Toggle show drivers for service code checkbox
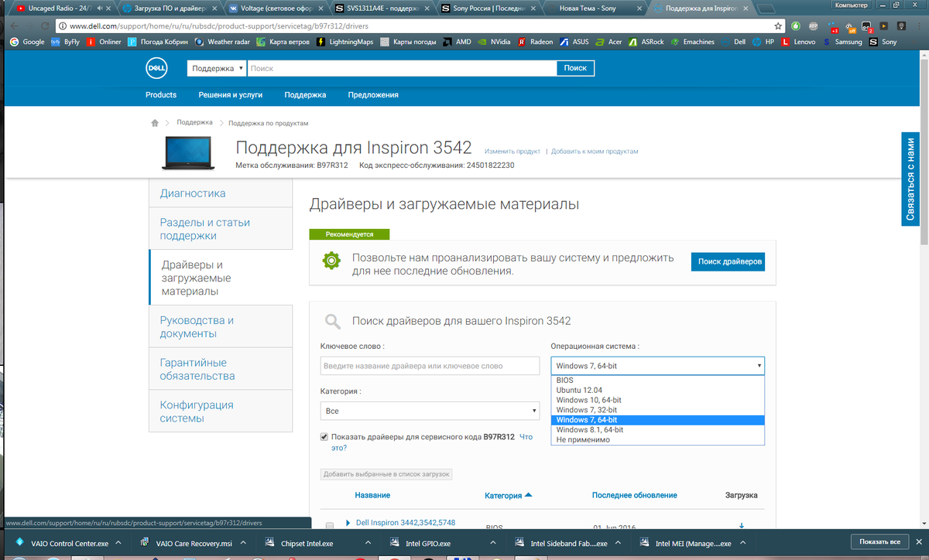 (x=324, y=437)
